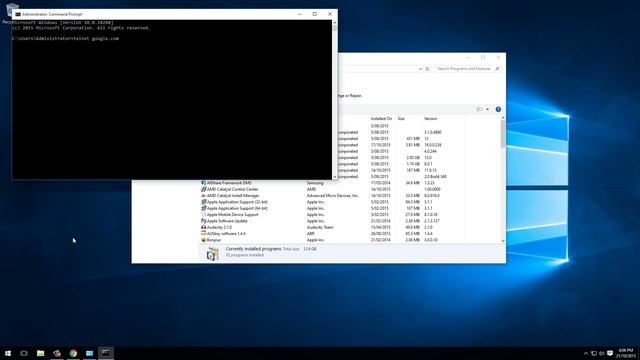Click the AMD Catalyst Control Center icon
The width and height of the screenshot is (640, 360).
click(x=203, y=189)
